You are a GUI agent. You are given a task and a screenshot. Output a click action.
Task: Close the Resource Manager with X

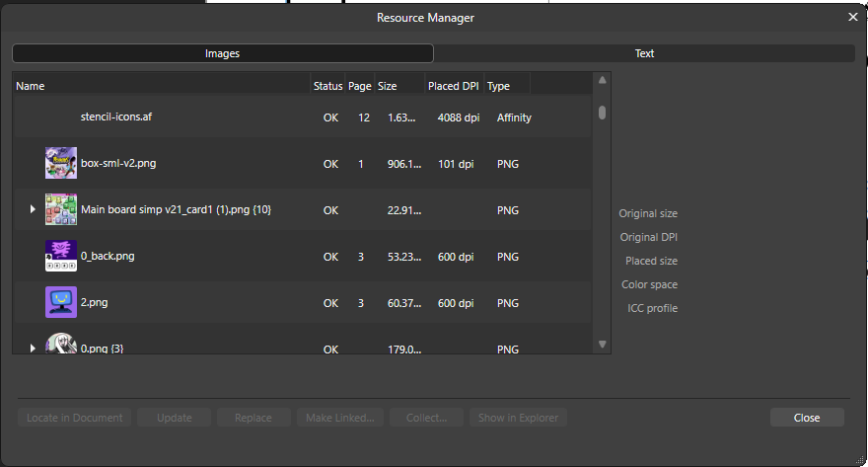853,17
